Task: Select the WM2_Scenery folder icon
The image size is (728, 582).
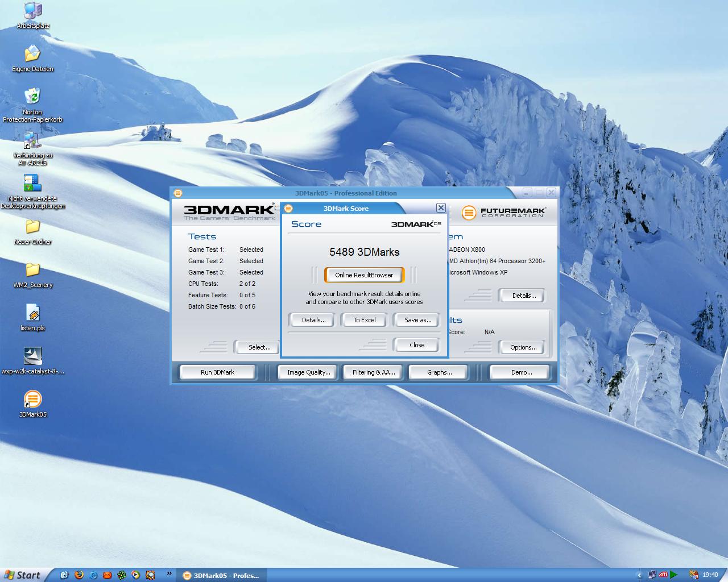Action: [x=32, y=275]
